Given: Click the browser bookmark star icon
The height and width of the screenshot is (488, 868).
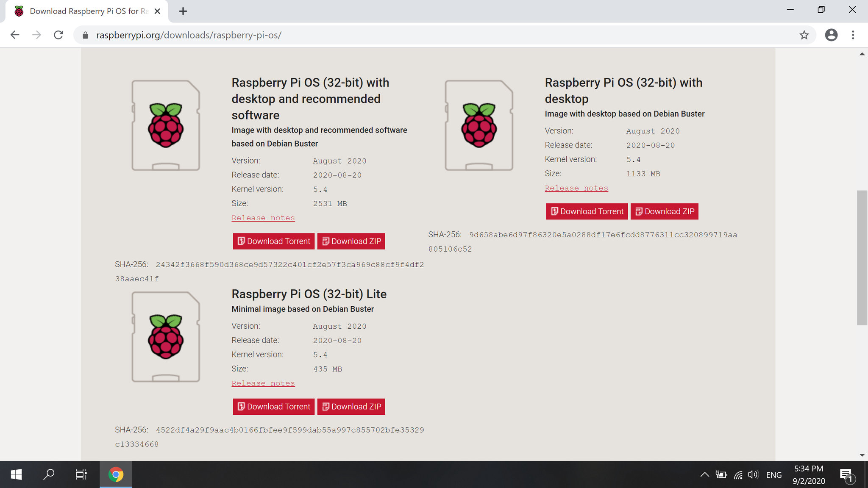Looking at the screenshot, I should 804,35.
